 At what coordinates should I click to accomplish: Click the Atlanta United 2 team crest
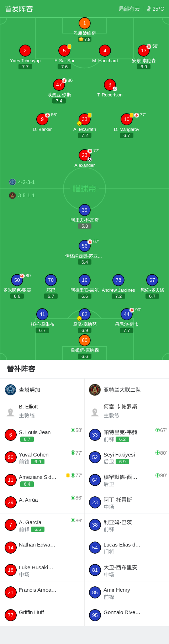point(95,390)
